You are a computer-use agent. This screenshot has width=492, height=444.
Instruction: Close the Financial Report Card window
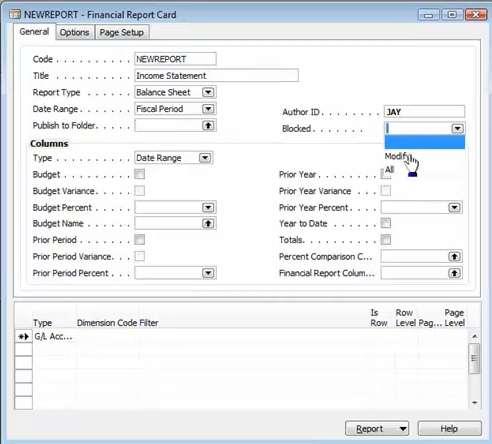click(476, 15)
